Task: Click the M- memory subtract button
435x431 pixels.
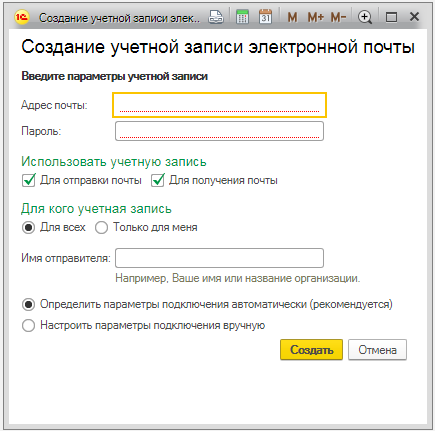Action: (338, 17)
